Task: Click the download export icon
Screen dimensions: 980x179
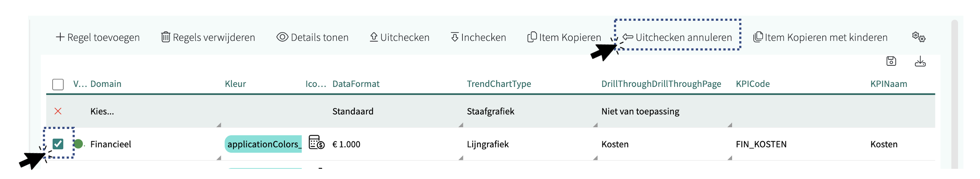Action: (920, 62)
